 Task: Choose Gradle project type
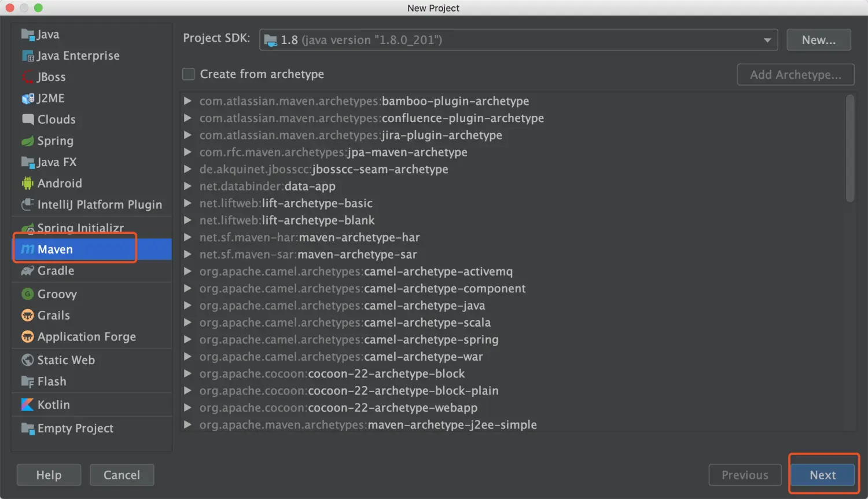tap(92, 271)
